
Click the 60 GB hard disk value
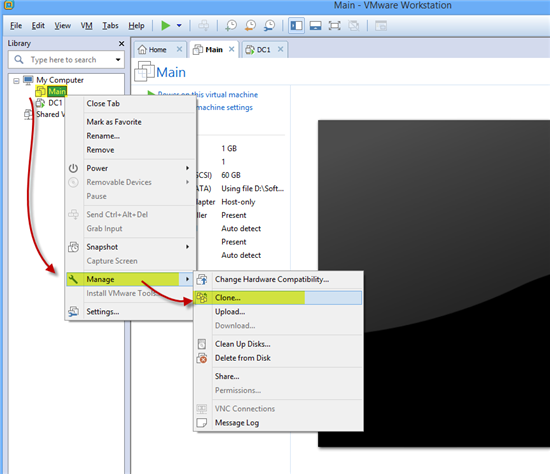point(231,175)
